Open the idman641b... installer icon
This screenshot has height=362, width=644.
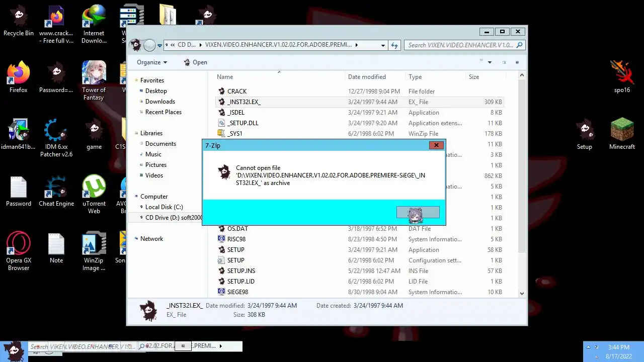click(x=19, y=135)
